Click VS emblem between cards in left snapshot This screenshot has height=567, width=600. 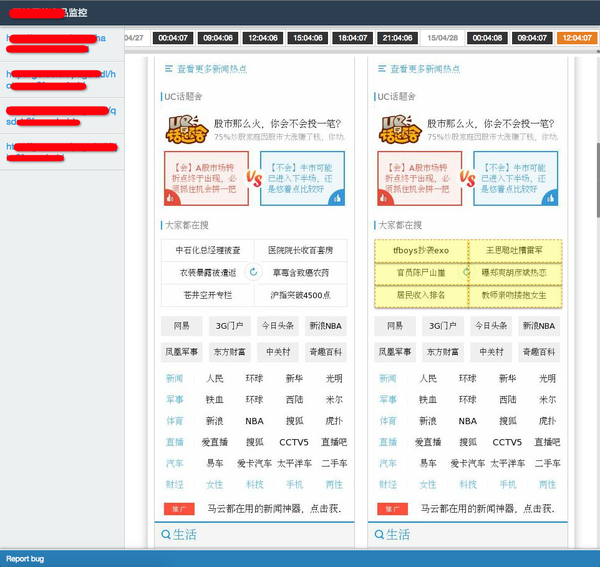(x=254, y=179)
